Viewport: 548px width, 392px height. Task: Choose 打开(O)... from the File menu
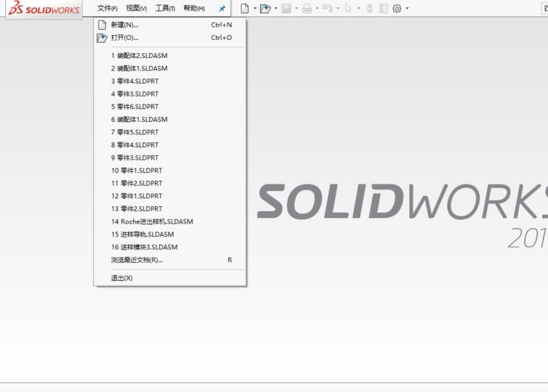tap(170, 38)
